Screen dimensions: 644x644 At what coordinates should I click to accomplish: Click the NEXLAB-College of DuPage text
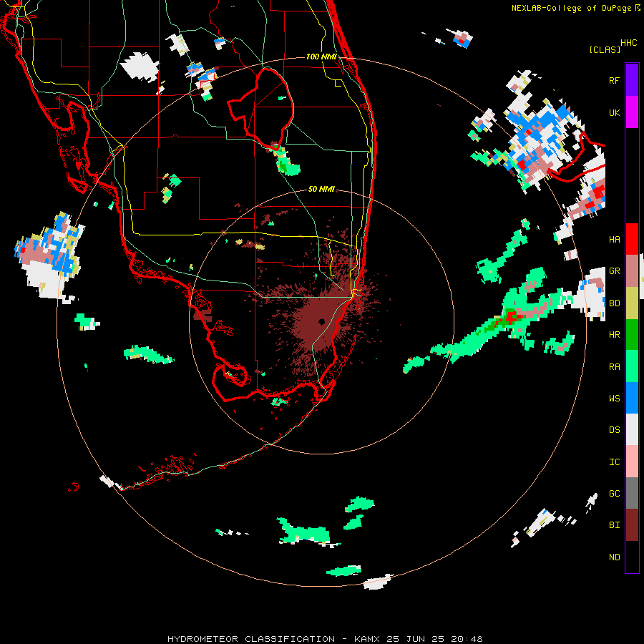point(572,8)
